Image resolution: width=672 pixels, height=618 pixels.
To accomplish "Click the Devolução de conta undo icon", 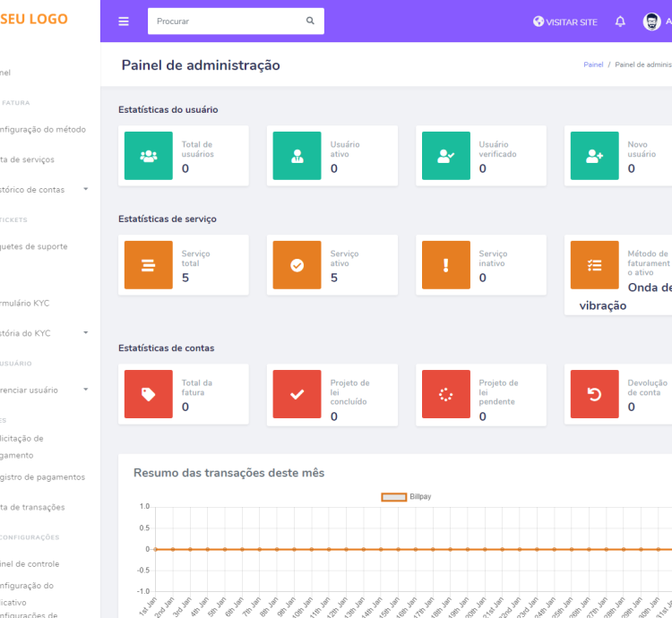I will pos(594,394).
